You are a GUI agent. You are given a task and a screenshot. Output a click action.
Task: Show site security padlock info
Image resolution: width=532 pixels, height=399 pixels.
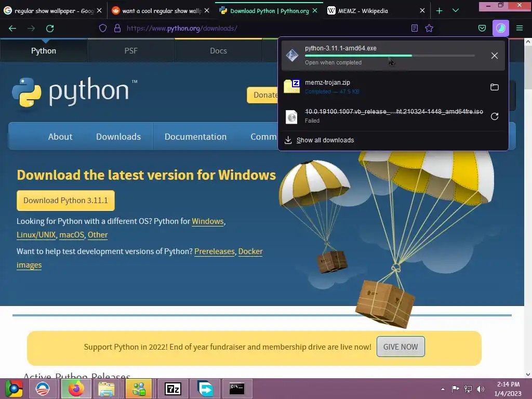pos(117,28)
